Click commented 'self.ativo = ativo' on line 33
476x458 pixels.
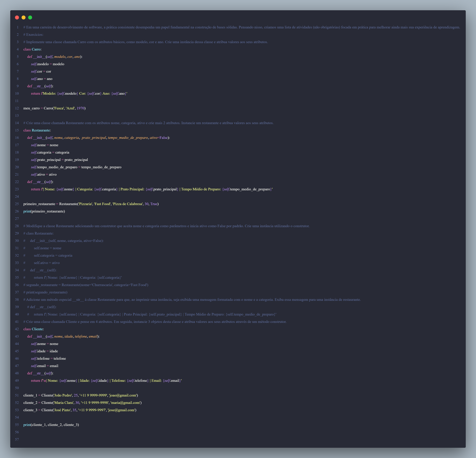pyautogui.click(x=42, y=263)
